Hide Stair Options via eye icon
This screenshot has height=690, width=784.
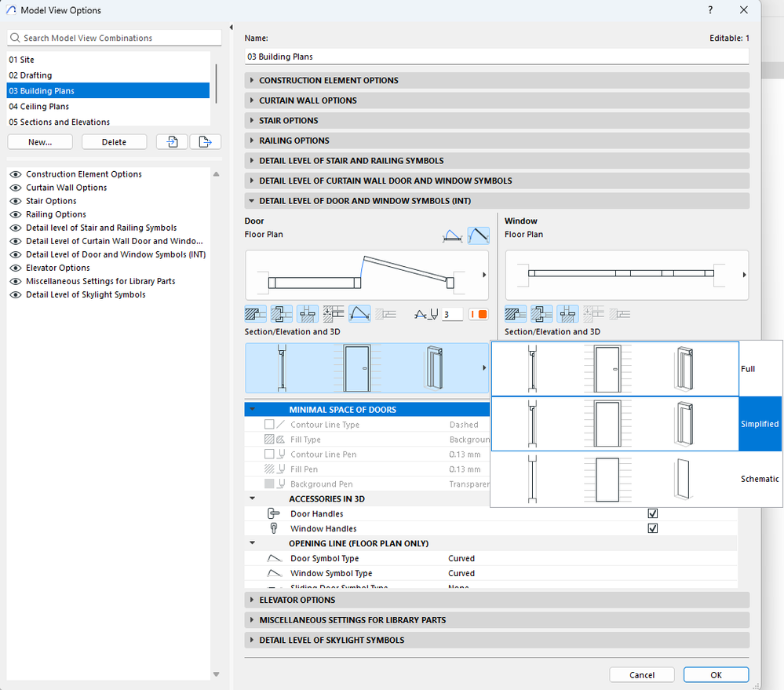tap(15, 201)
